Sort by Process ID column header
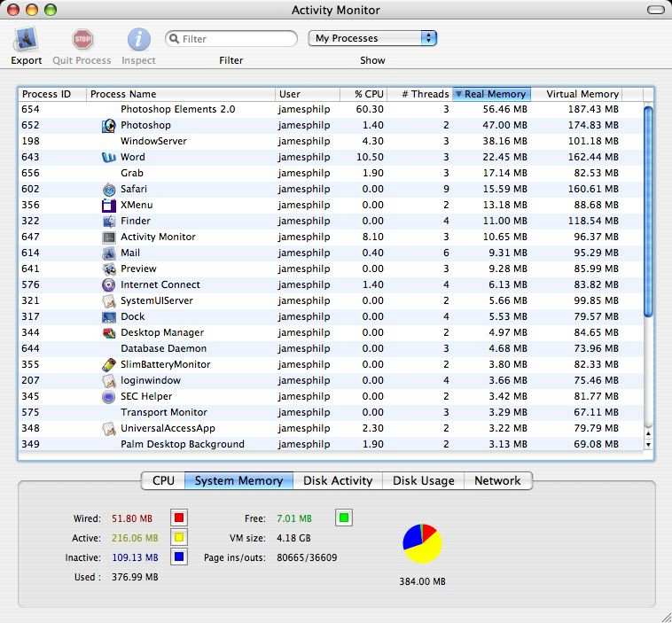Viewport: 672px width, 623px height. (52, 94)
